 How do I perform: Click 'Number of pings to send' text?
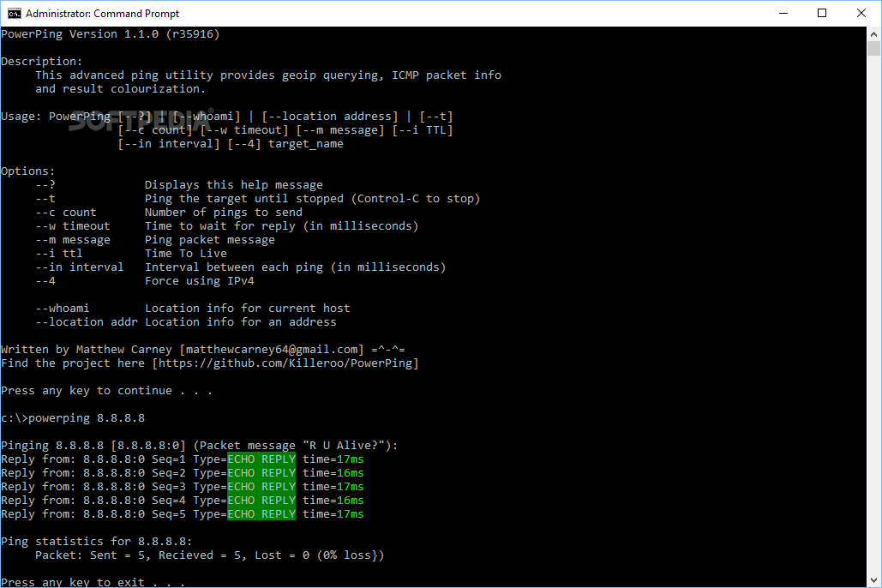coord(224,213)
